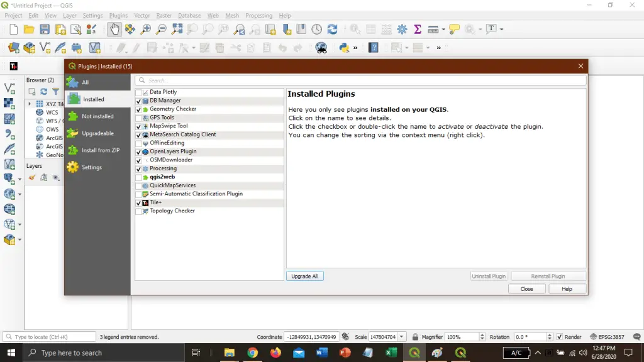This screenshot has width=644, height=362.
Task: Open the Install from ZIP tab
Action: pyautogui.click(x=97, y=150)
